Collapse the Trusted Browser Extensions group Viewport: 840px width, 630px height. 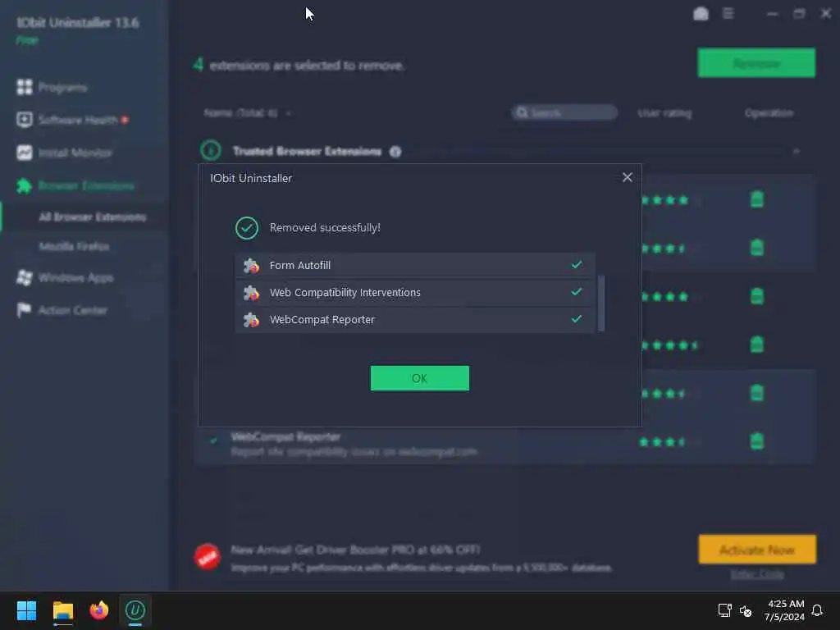coord(796,152)
